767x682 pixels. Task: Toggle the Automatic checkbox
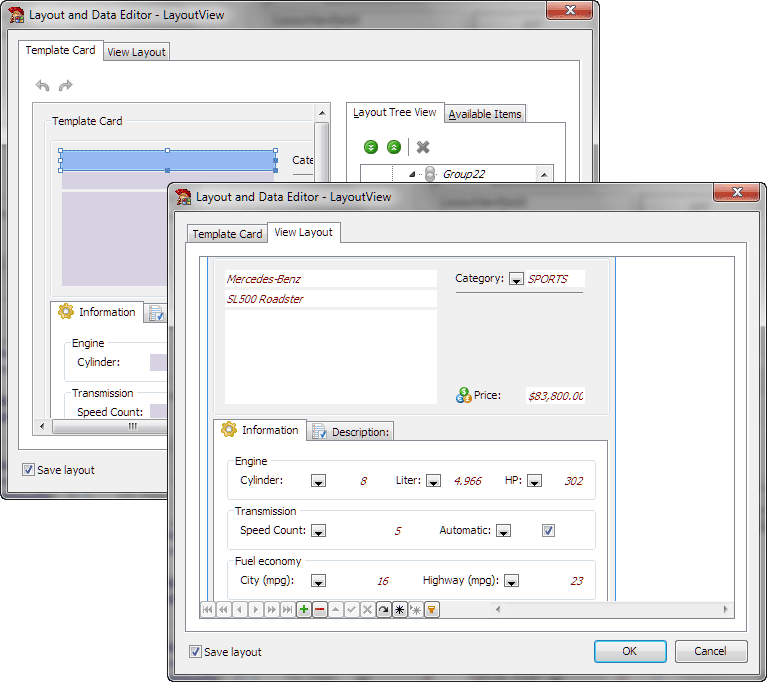tap(548, 530)
